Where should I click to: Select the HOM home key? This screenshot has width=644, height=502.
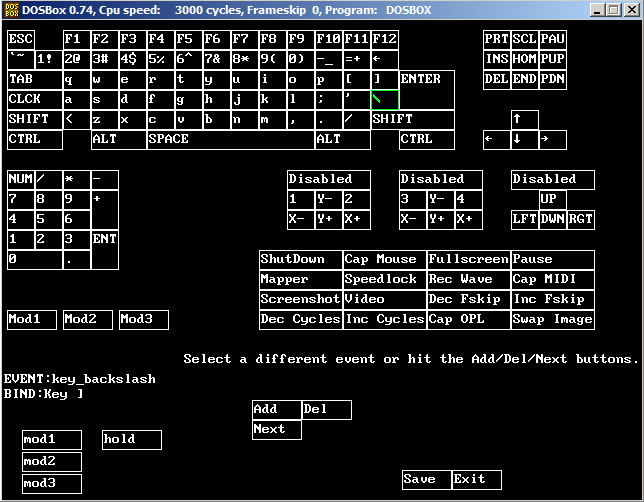coord(525,59)
